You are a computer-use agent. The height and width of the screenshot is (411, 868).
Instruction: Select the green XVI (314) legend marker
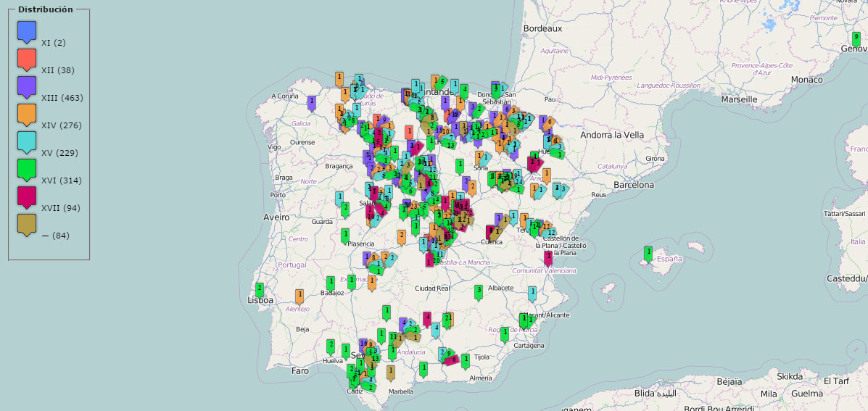(27, 169)
